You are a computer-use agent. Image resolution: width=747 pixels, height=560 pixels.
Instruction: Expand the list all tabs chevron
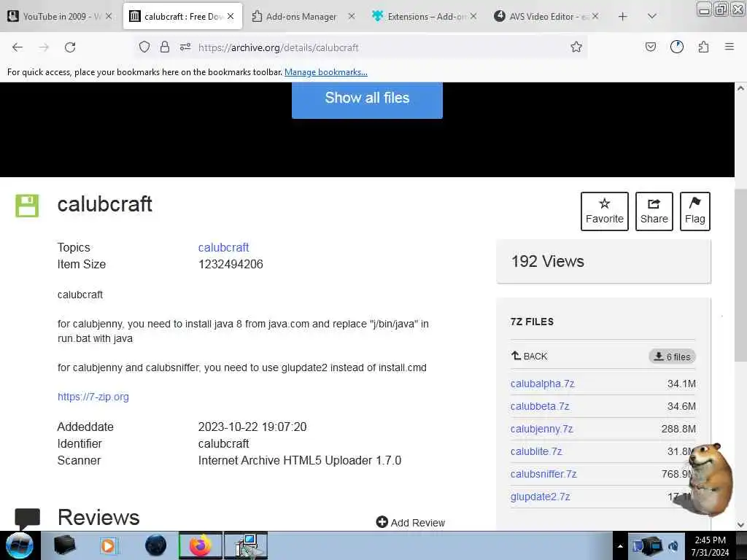pyautogui.click(x=652, y=17)
